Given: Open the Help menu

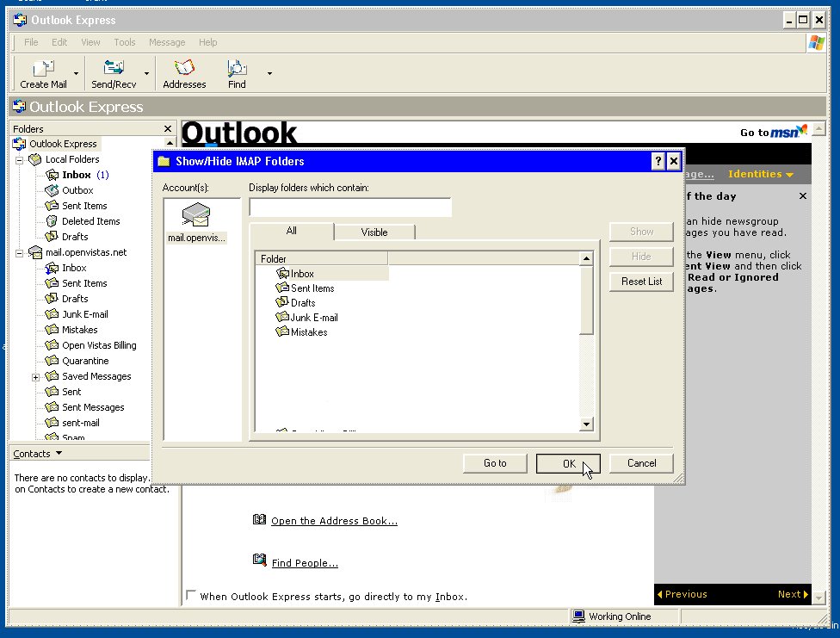Looking at the screenshot, I should (208, 42).
